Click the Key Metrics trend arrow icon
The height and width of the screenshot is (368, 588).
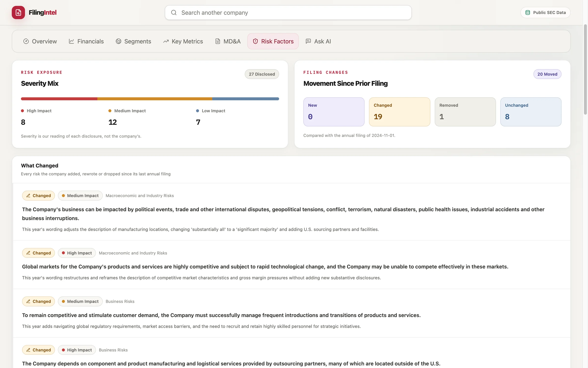(x=166, y=41)
